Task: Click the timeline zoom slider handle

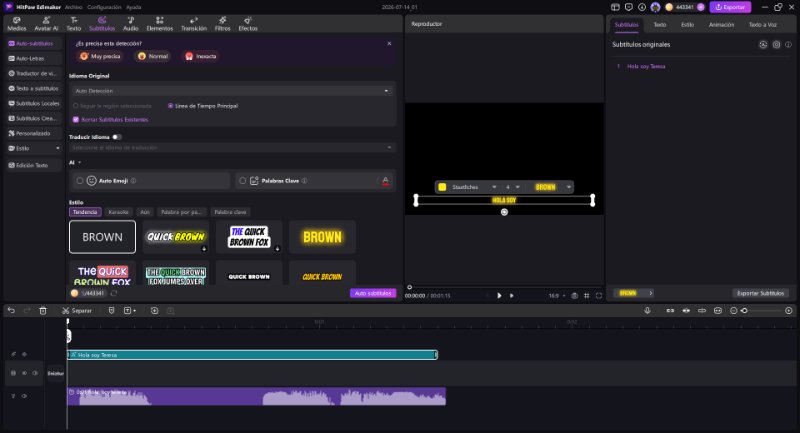Action: pyautogui.click(x=744, y=310)
